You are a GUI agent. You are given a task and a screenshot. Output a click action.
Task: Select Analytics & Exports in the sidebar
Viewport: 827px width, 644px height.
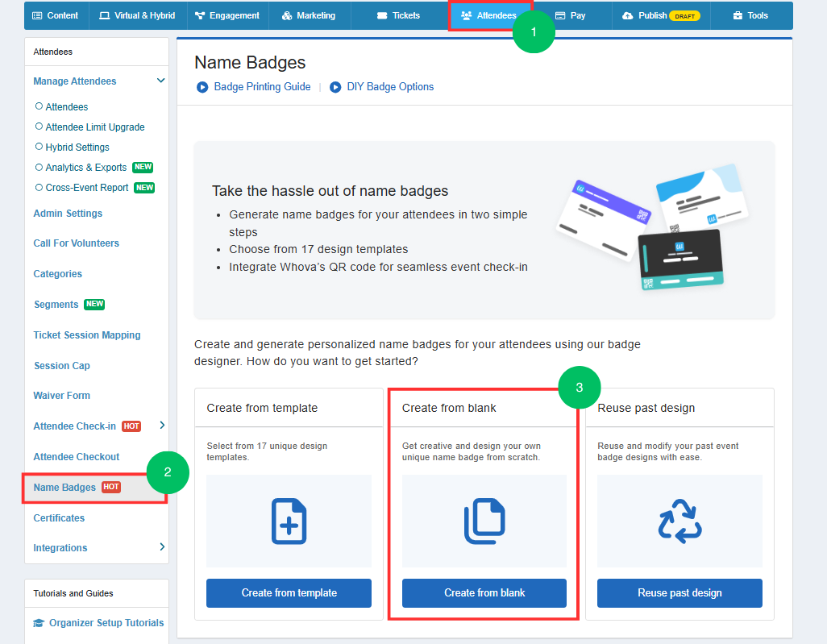[81, 167]
